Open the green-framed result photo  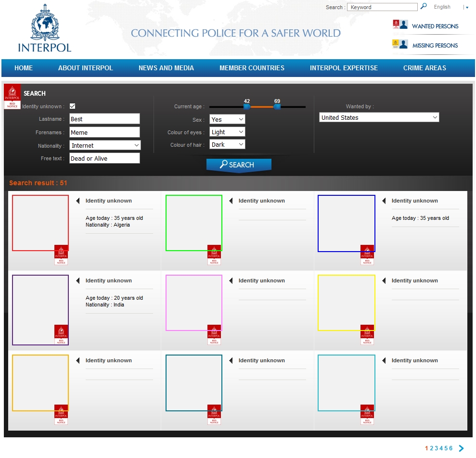[194, 223]
